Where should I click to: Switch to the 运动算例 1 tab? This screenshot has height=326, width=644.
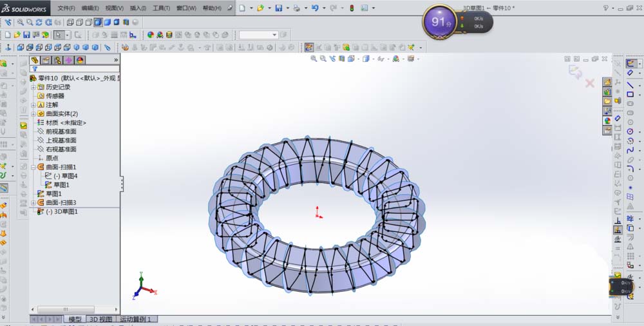point(135,319)
